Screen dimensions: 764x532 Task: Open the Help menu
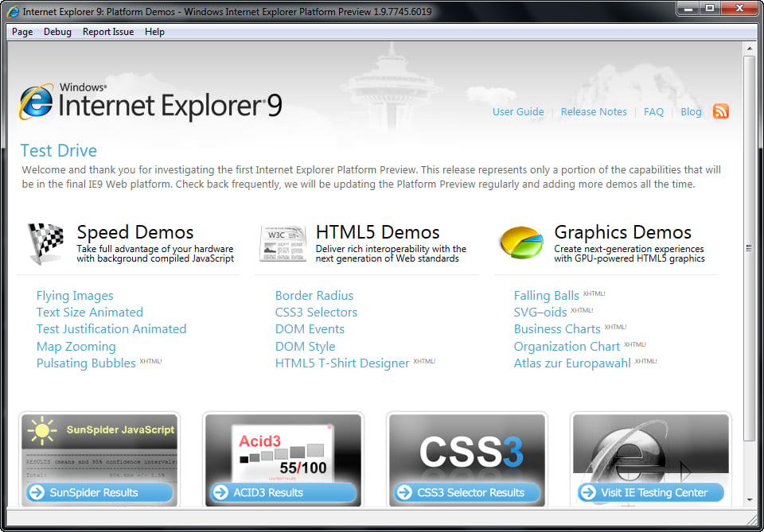coord(154,32)
